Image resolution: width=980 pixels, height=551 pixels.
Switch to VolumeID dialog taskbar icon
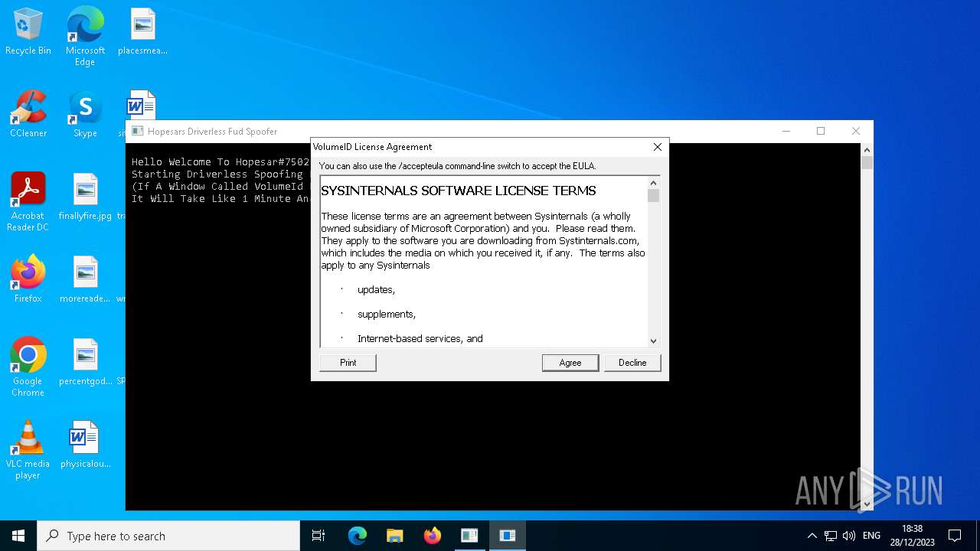pos(507,536)
